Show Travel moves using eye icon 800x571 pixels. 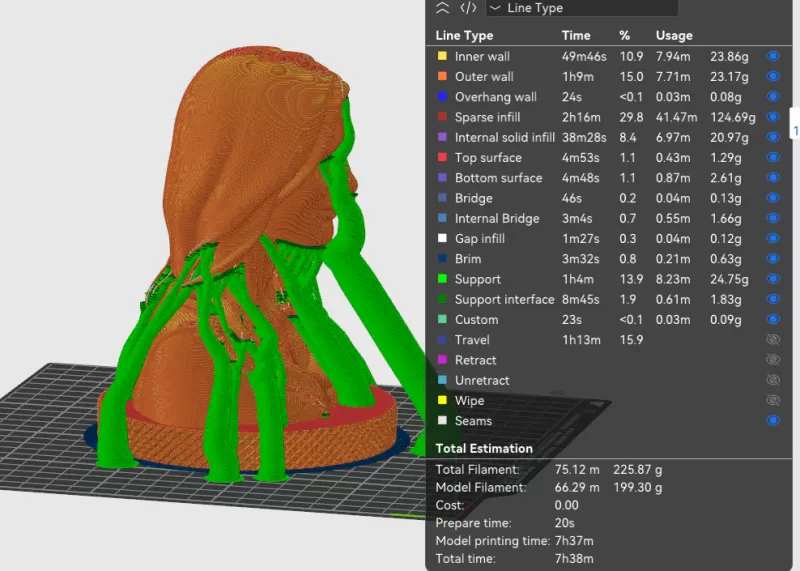point(772,340)
